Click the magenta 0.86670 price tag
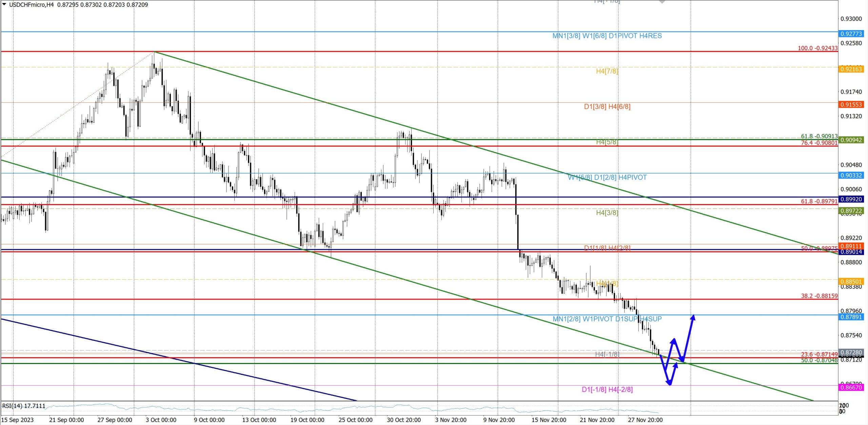The width and height of the screenshot is (868, 425). click(x=851, y=387)
